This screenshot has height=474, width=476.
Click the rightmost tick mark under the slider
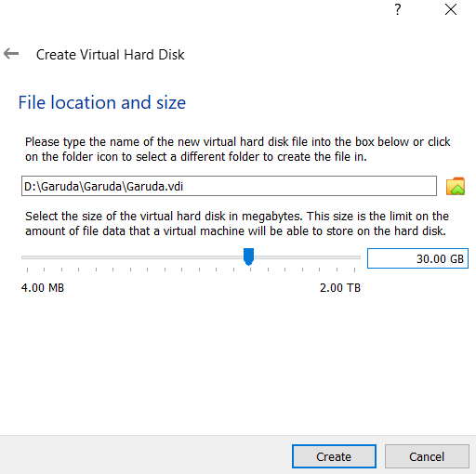click(354, 270)
